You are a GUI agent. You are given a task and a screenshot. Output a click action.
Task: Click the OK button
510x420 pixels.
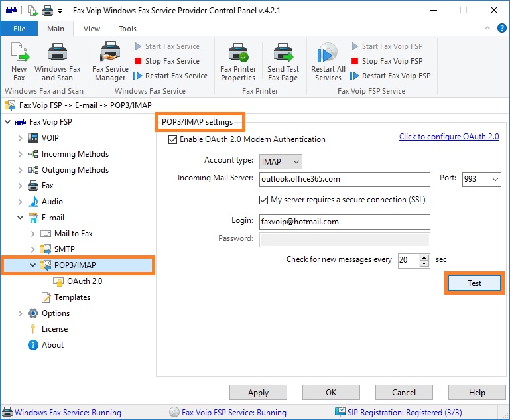pyautogui.click(x=331, y=393)
